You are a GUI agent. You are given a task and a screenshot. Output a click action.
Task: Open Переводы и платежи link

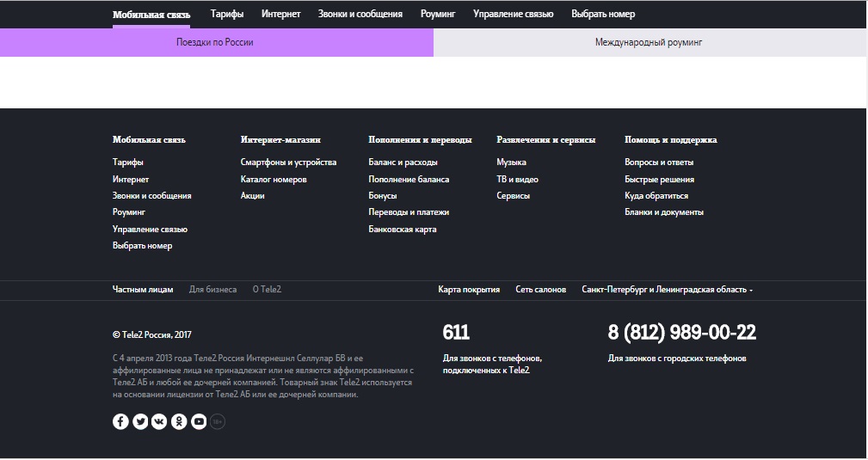click(x=409, y=212)
